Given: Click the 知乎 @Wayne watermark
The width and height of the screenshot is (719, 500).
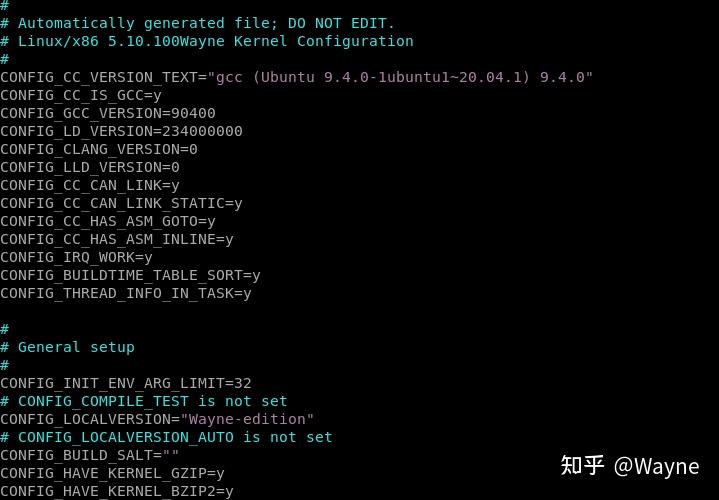Looking at the screenshot, I should click(x=629, y=465).
